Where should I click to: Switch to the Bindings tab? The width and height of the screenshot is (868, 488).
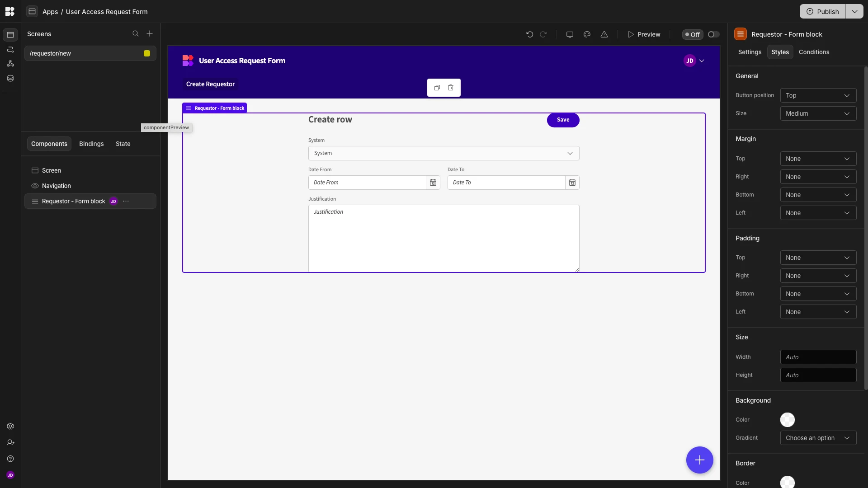click(x=91, y=144)
